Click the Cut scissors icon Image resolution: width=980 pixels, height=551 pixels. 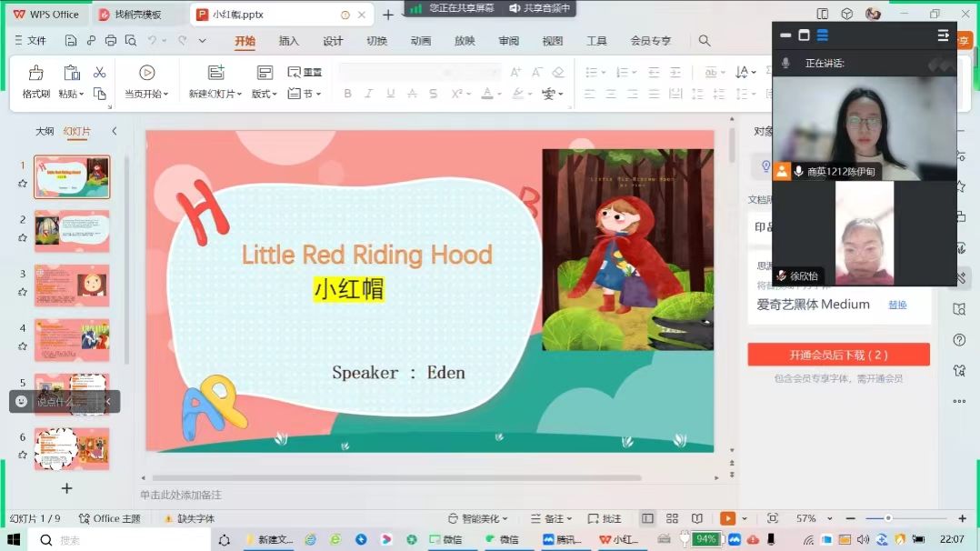tap(99, 72)
